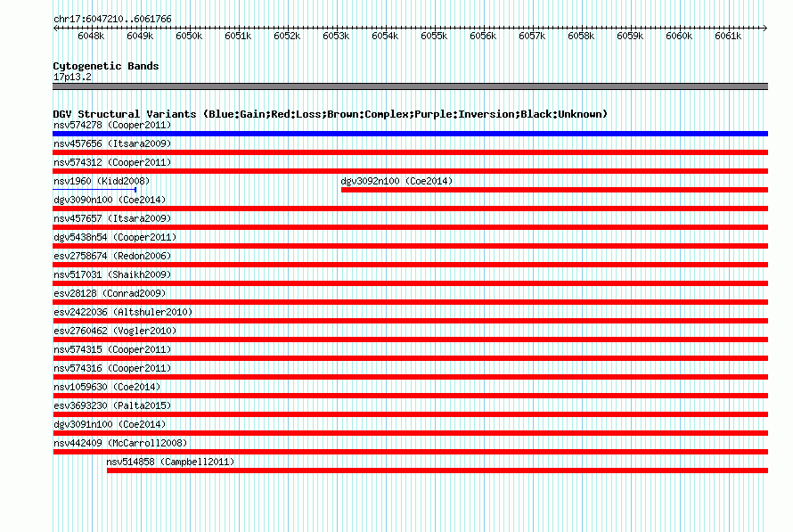This screenshot has width=793, height=532.
Task: Click the 6052k ruler tick label
Action: click(287, 36)
